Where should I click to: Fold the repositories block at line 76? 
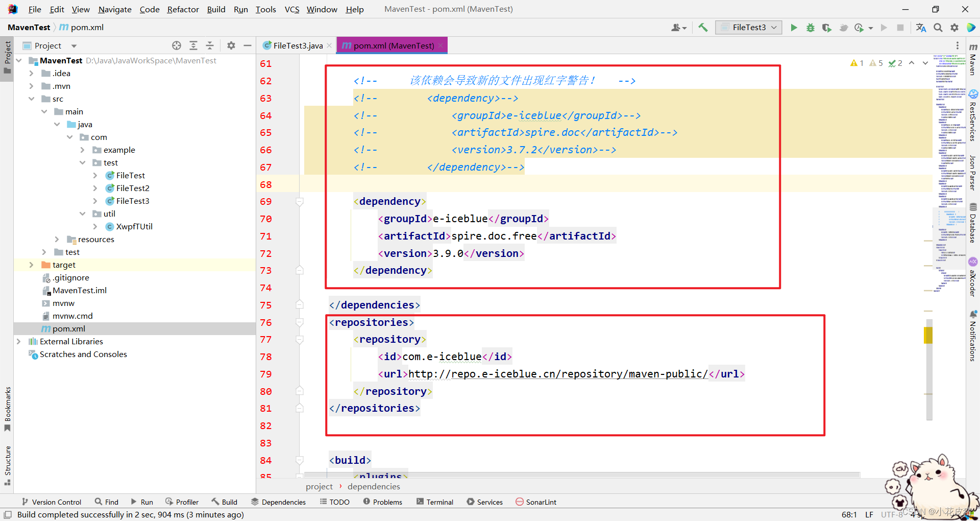tap(300, 322)
